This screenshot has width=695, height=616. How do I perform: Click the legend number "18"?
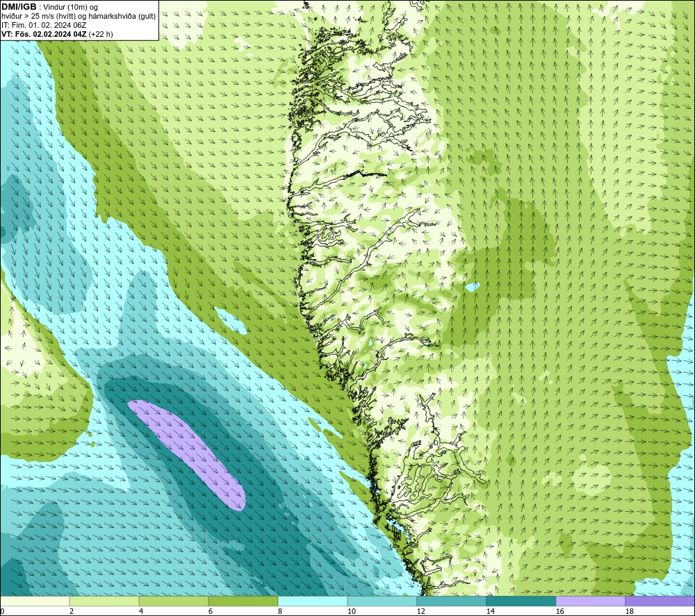629,611
